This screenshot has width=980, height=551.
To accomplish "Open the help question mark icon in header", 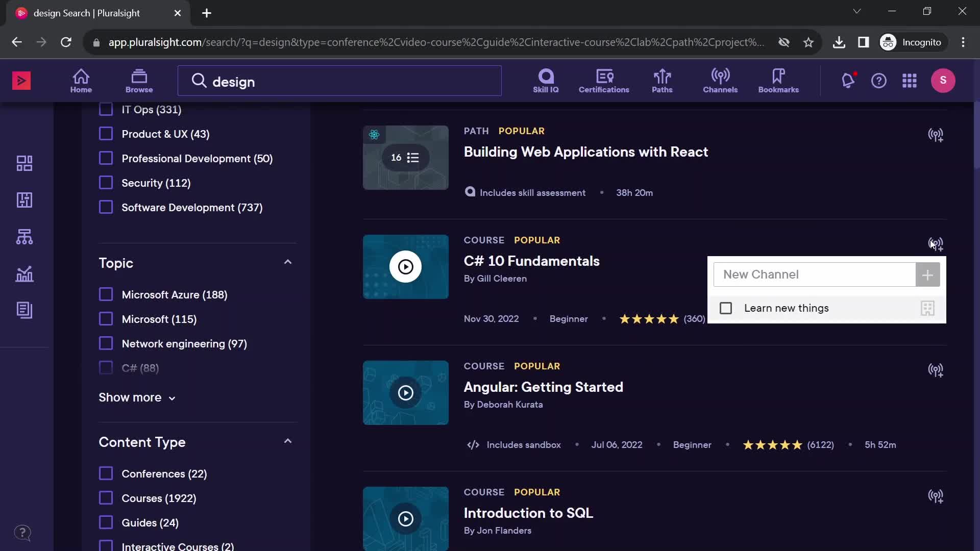I will 879,81.
